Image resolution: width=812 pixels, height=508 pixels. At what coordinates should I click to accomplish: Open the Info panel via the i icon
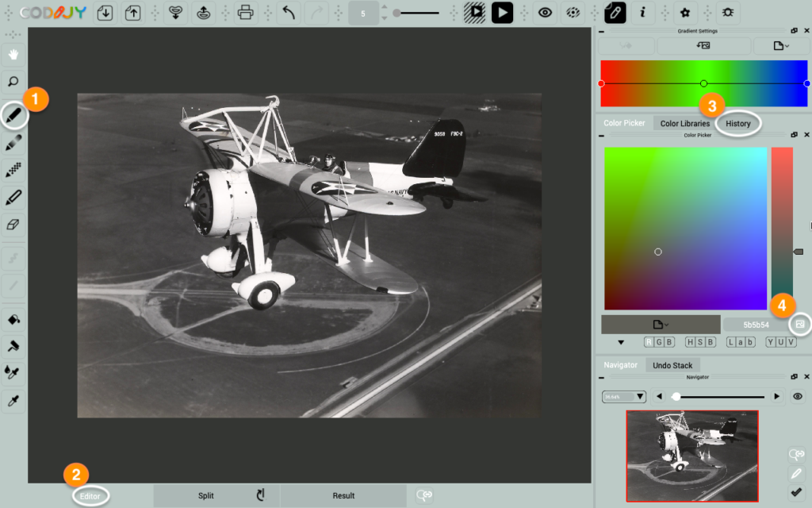[x=643, y=13]
